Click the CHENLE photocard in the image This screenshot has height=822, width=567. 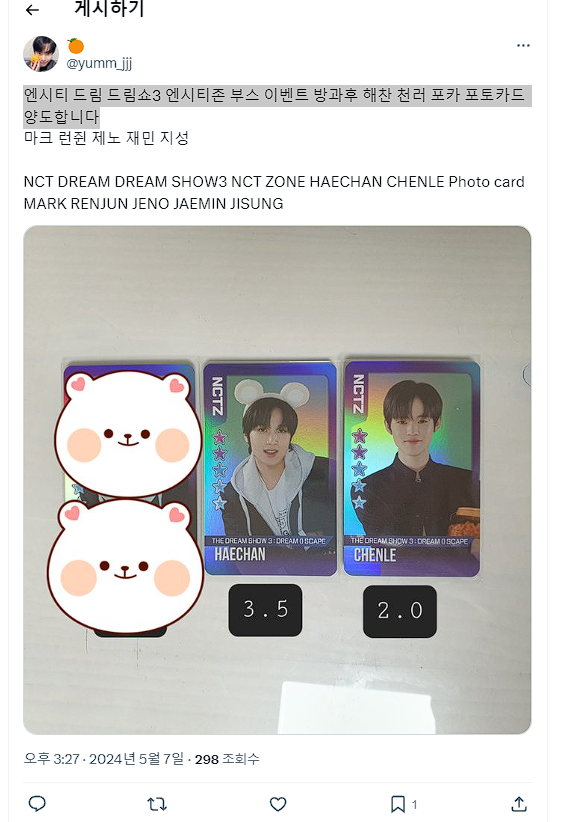411,468
